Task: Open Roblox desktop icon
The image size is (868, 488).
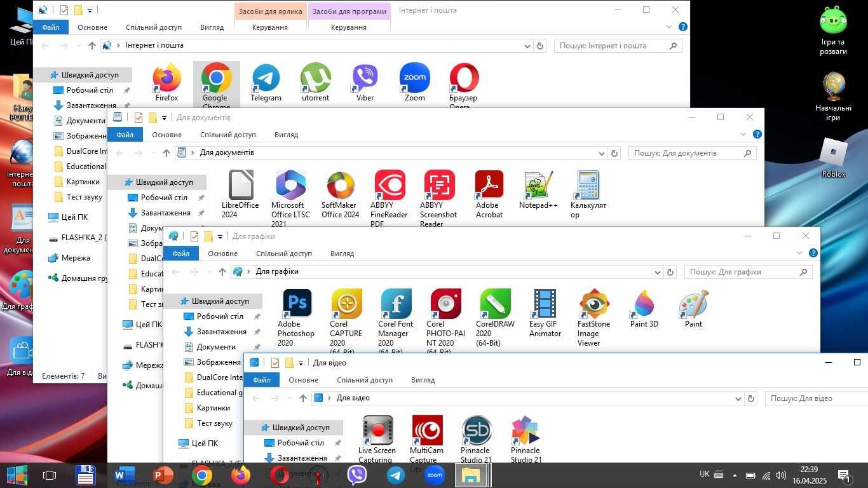Action: tap(833, 158)
